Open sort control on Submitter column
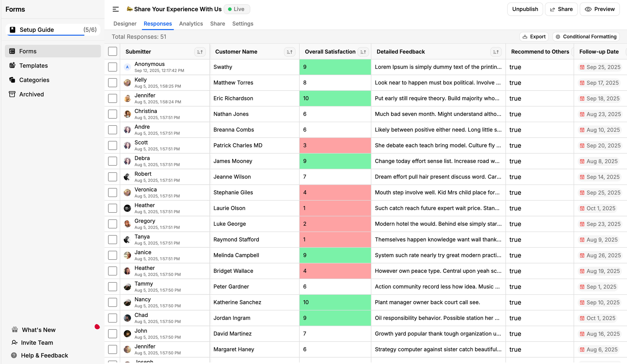 tap(200, 52)
